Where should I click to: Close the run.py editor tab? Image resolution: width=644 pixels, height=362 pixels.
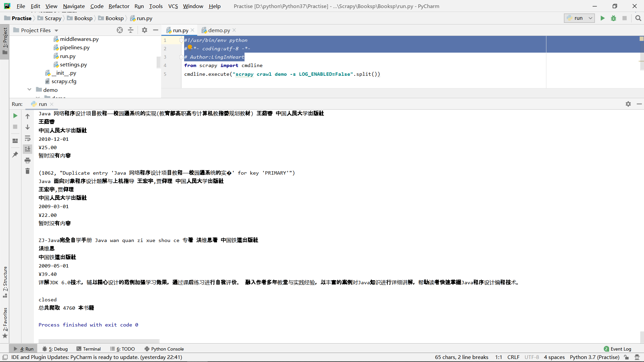coord(193,30)
